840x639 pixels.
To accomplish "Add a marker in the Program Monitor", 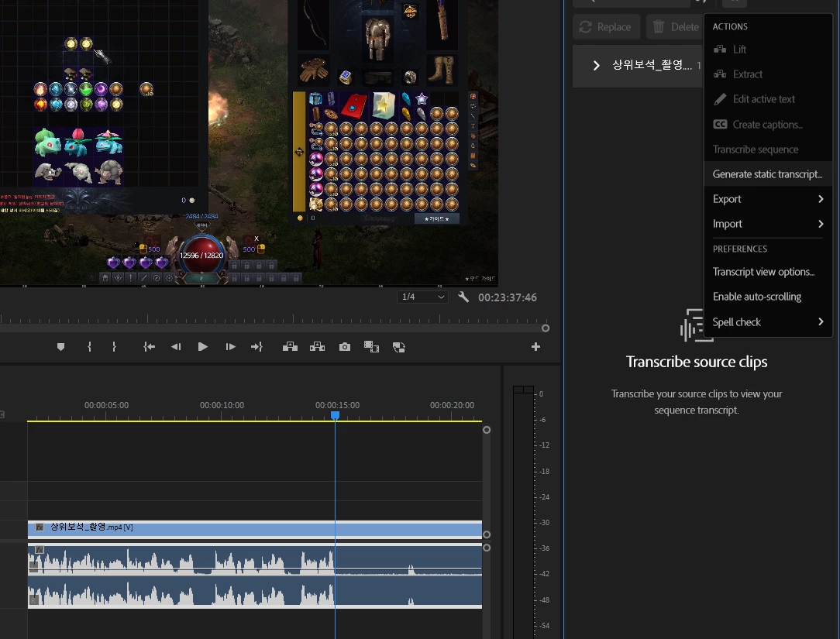I will click(60, 347).
